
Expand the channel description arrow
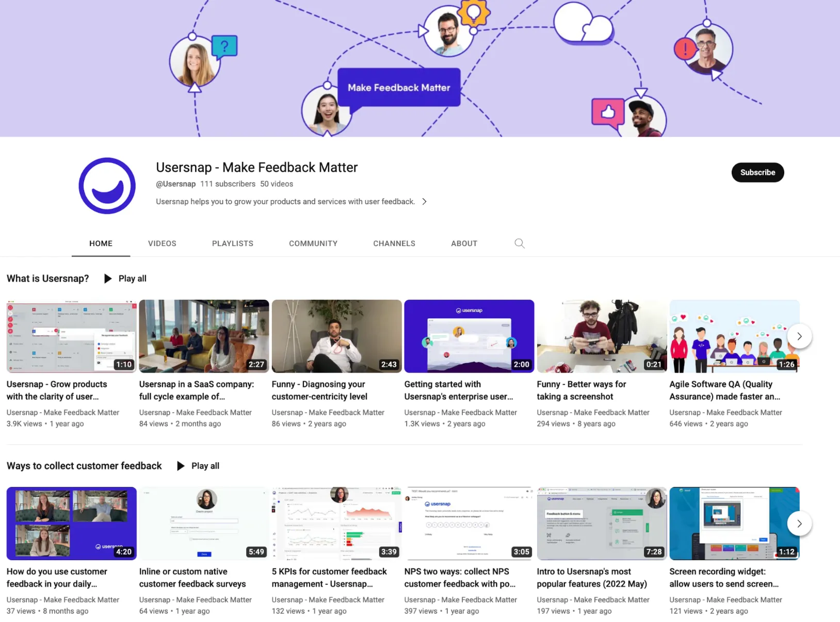[x=424, y=202]
